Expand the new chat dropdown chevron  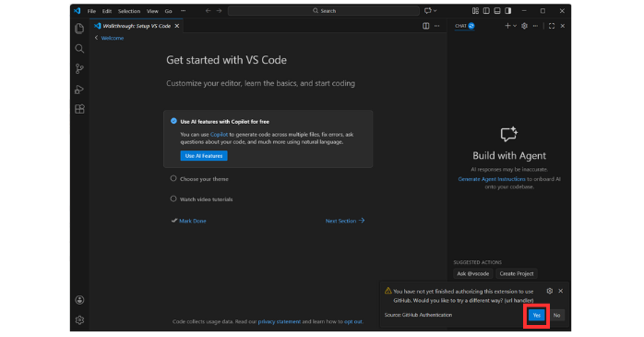(515, 26)
